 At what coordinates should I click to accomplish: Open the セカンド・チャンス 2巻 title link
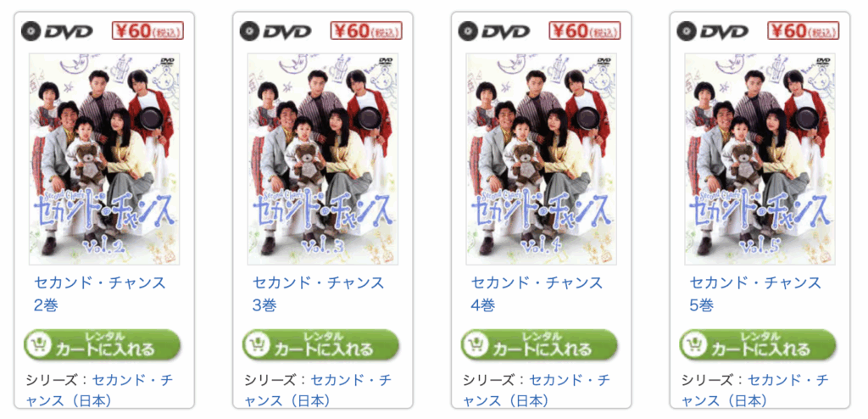tap(100, 293)
